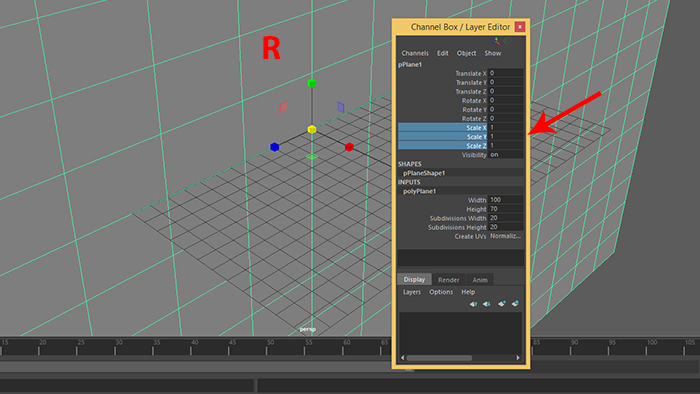700x394 pixels.
Task: Collapse the pPlaneShape1 shape node
Action: tap(424, 173)
